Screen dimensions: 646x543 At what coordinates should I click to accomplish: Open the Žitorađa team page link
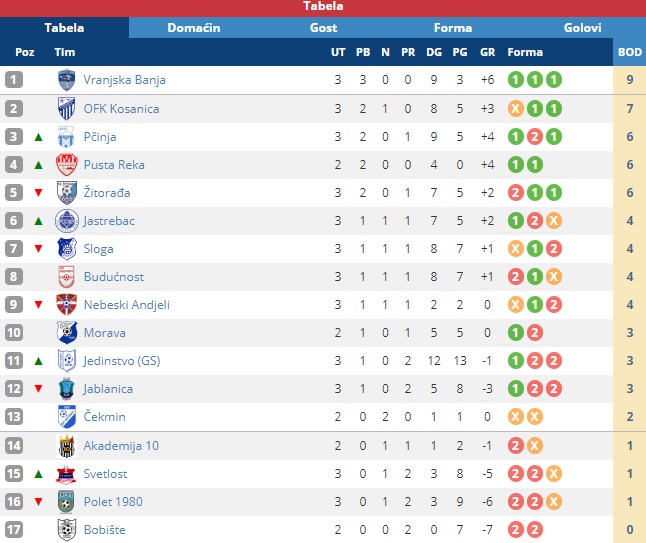coord(107,192)
